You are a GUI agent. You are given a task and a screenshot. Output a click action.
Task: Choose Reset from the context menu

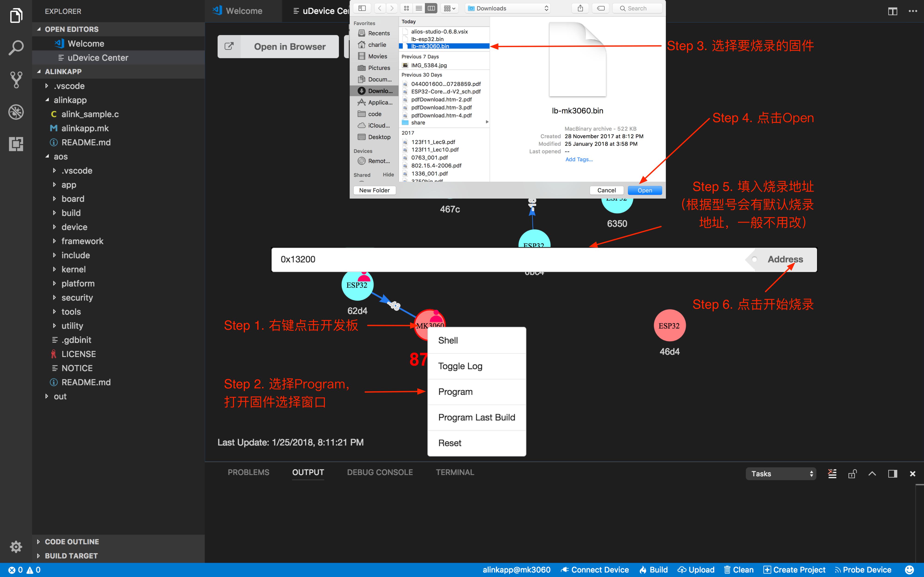[476, 443]
